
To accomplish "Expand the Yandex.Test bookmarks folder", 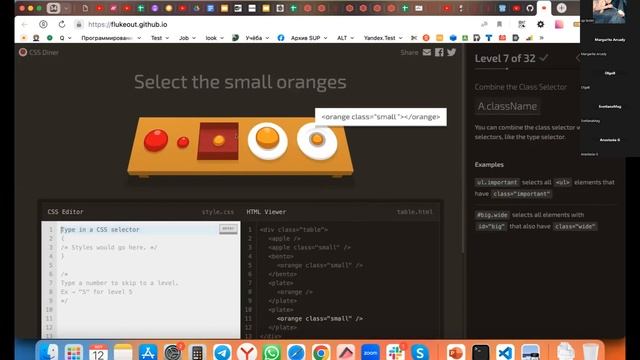I will (383, 38).
